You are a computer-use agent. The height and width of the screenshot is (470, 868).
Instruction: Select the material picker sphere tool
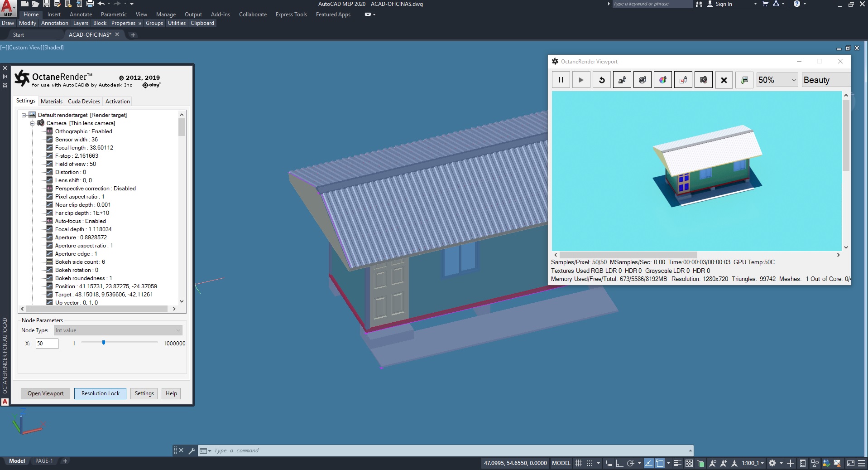(643, 80)
